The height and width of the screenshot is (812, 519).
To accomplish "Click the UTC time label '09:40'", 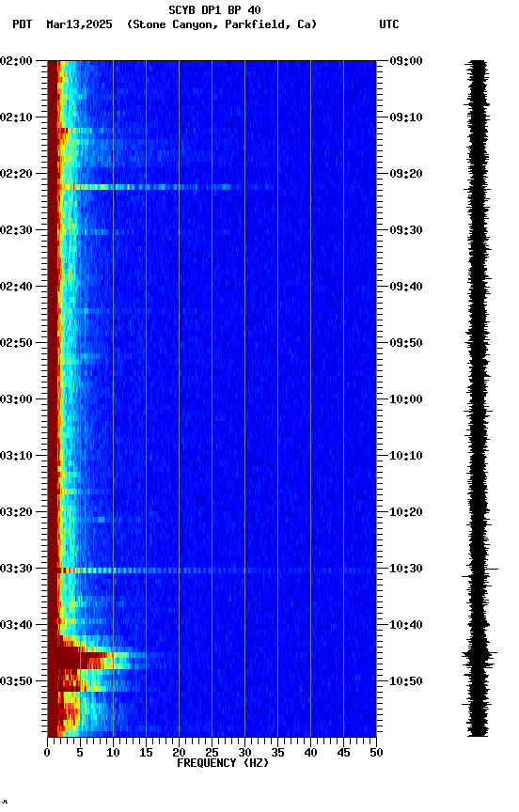I will click(406, 287).
